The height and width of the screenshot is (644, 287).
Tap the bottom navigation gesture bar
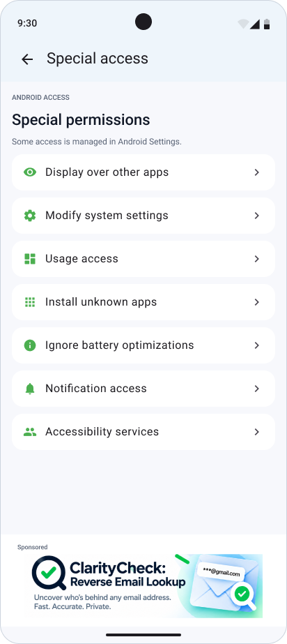143,634
